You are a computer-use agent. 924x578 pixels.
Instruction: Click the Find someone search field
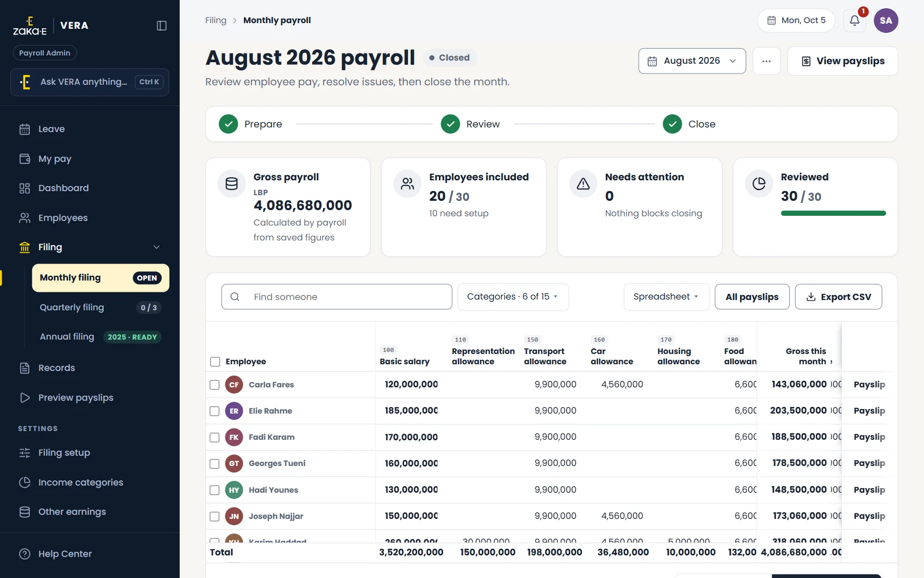337,297
